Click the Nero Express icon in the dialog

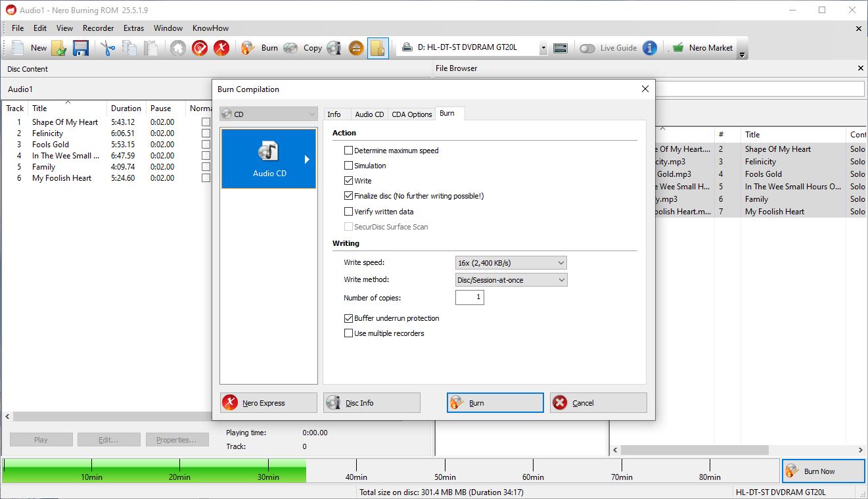pos(230,403)
